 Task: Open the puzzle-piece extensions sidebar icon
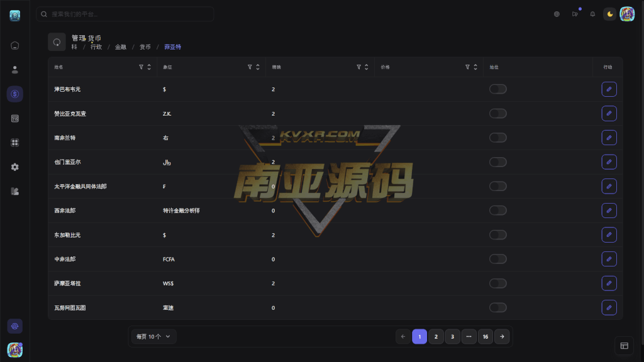point(15,191)
